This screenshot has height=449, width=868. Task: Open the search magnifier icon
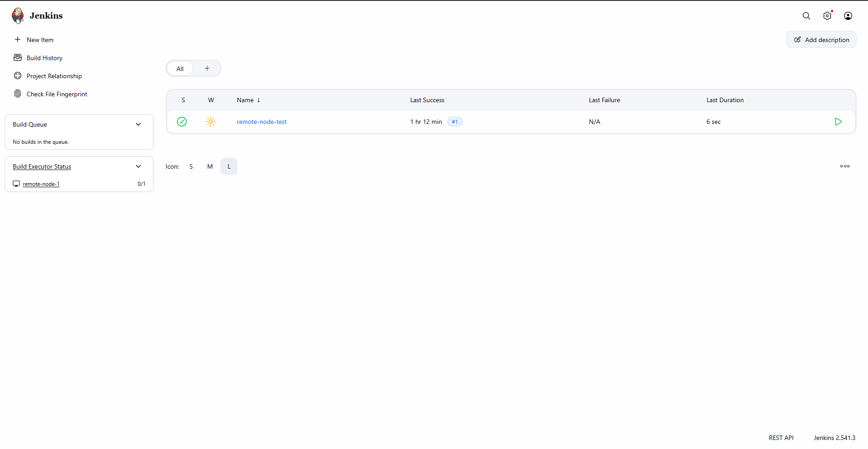click(806, 16)
